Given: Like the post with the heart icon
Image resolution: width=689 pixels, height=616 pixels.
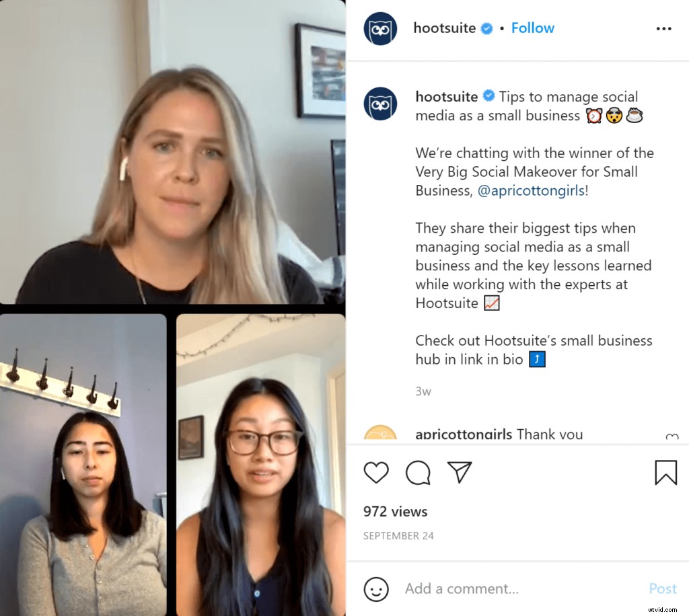Looking at the screenshot, I should (x=376, y=473).
